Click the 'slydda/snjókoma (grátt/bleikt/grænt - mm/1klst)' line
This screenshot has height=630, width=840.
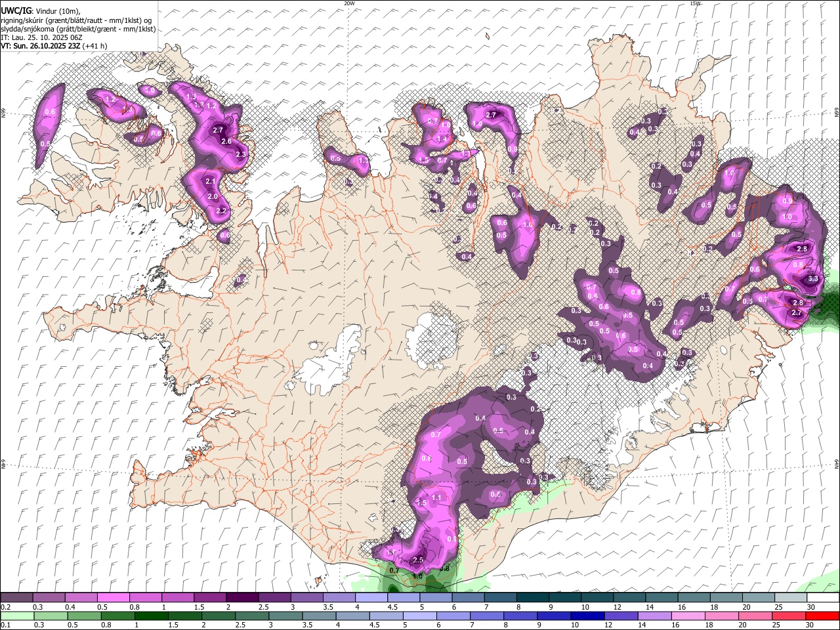[x=78, y=29]
